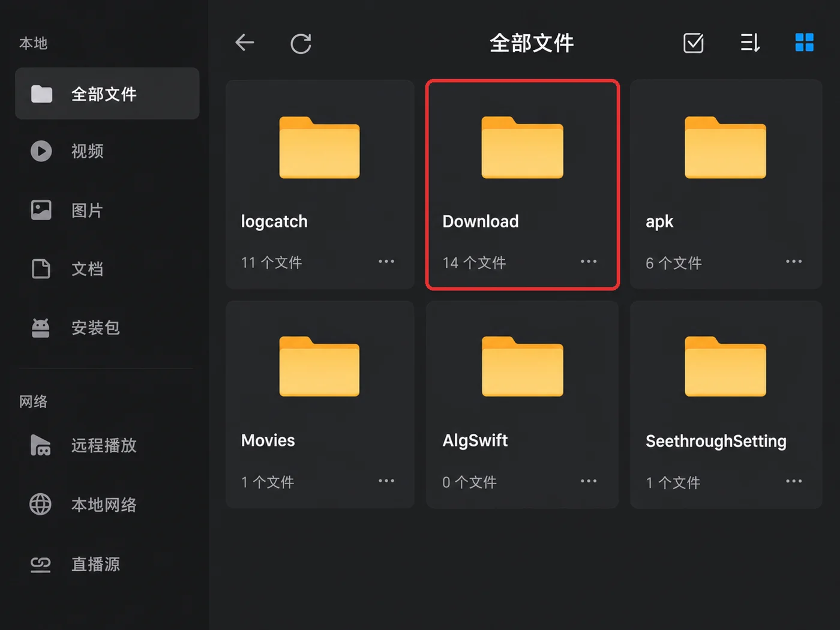Click the 14 个文件 count label
The width and height of the screenshot is (840, 630).
[x=474, y=263]
